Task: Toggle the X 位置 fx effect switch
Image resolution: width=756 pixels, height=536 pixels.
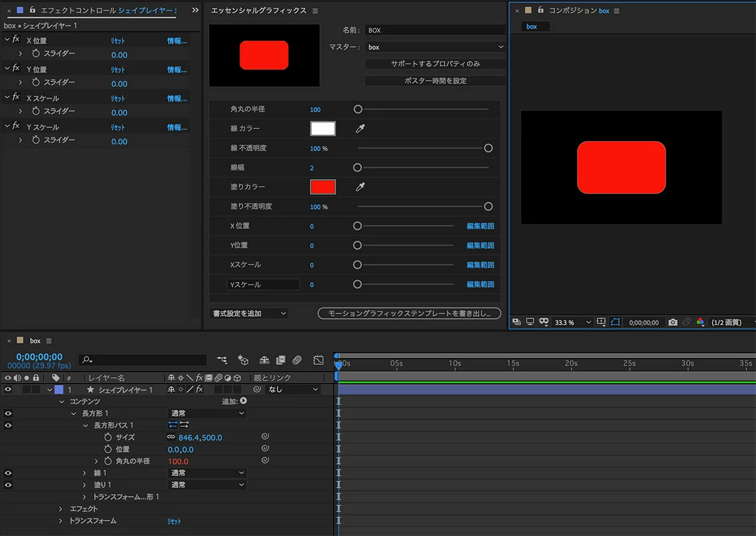Action: tap(16, 39)
